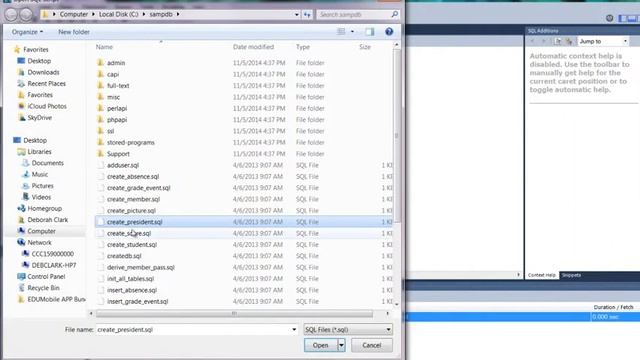Screen dimensions: 640x360
Task: Open the view options dropdown arrow
Action: 352,31
